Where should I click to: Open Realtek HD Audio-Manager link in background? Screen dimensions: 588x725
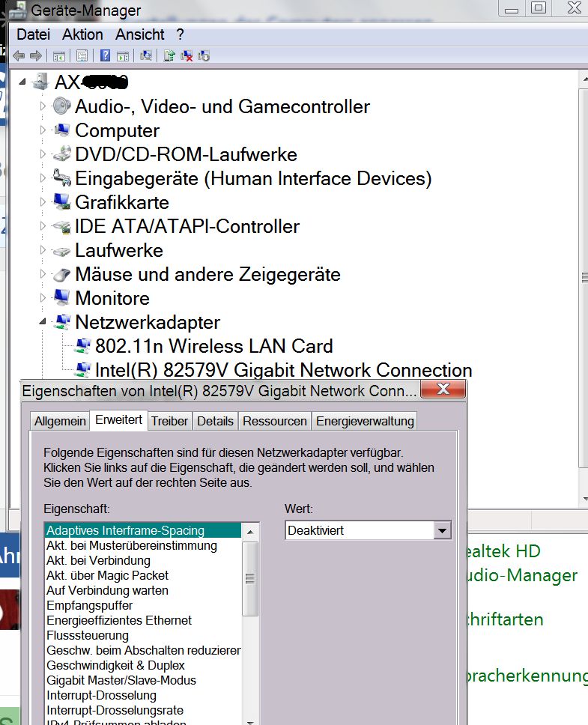[x=522, y=563]
